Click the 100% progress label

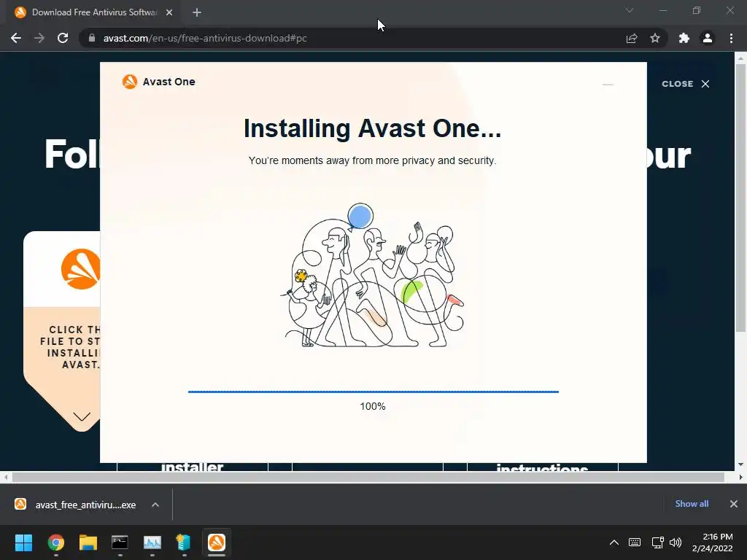373,406
